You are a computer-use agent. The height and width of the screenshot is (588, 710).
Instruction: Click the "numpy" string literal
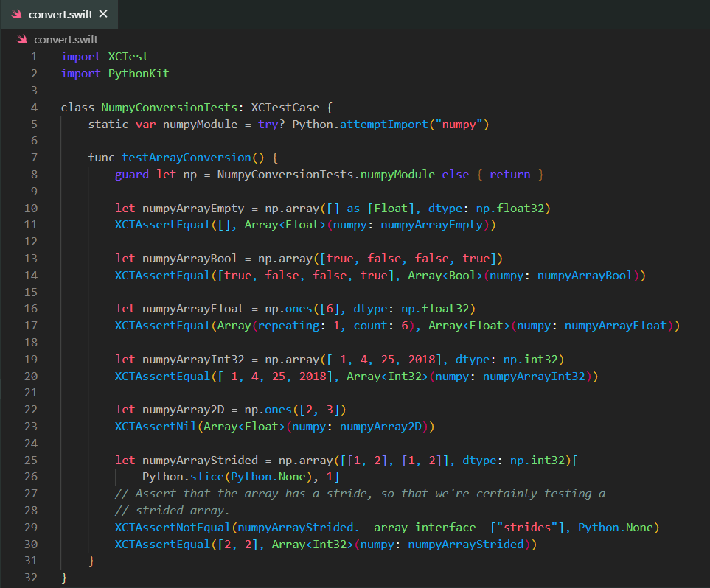[x=459, y=124]
